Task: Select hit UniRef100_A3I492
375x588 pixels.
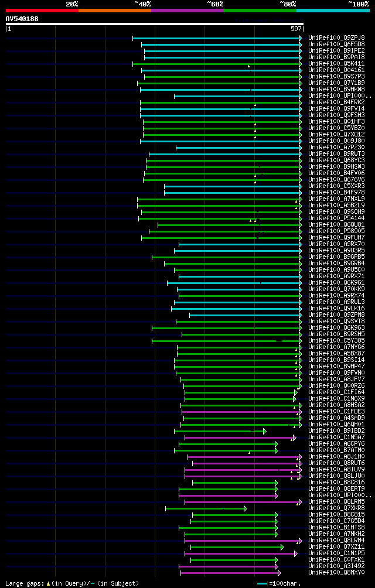Action: 336,566
